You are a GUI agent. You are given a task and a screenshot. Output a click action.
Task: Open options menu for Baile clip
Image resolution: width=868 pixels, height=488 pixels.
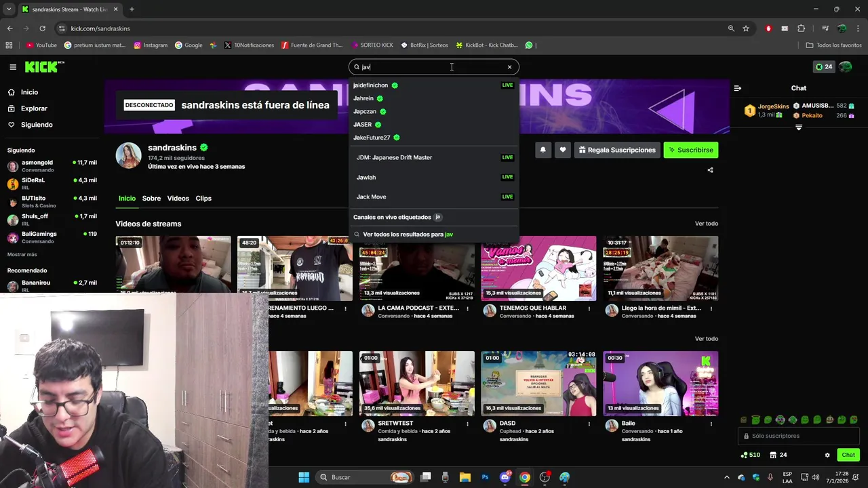pyautogui.click(x=711, y=424)
